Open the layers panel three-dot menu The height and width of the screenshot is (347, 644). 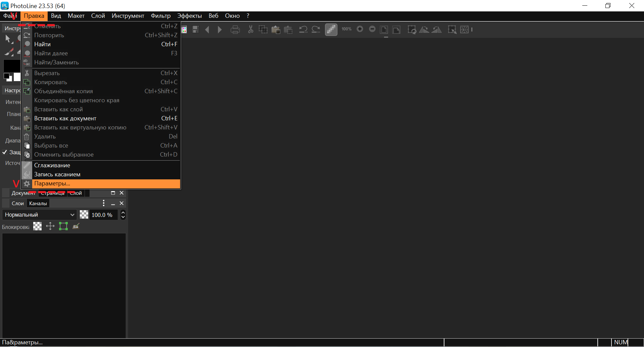pos(104,203)
